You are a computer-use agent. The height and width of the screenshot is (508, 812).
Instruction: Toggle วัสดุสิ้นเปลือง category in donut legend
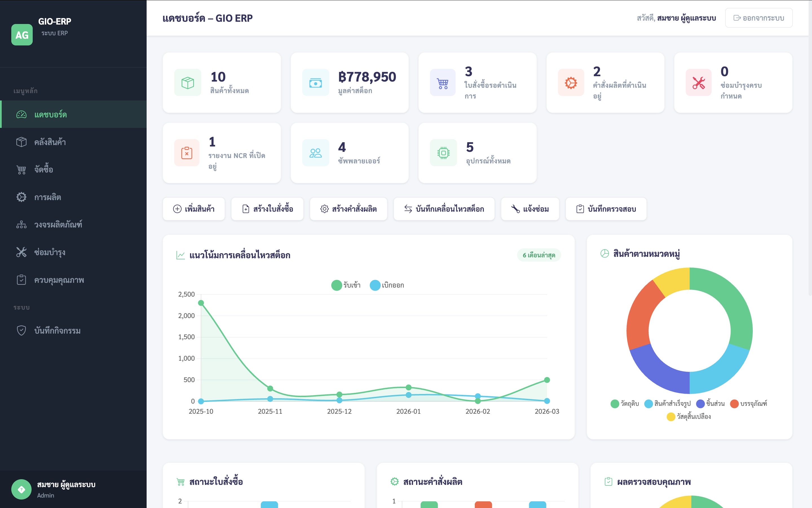click(x=689, y=417)
